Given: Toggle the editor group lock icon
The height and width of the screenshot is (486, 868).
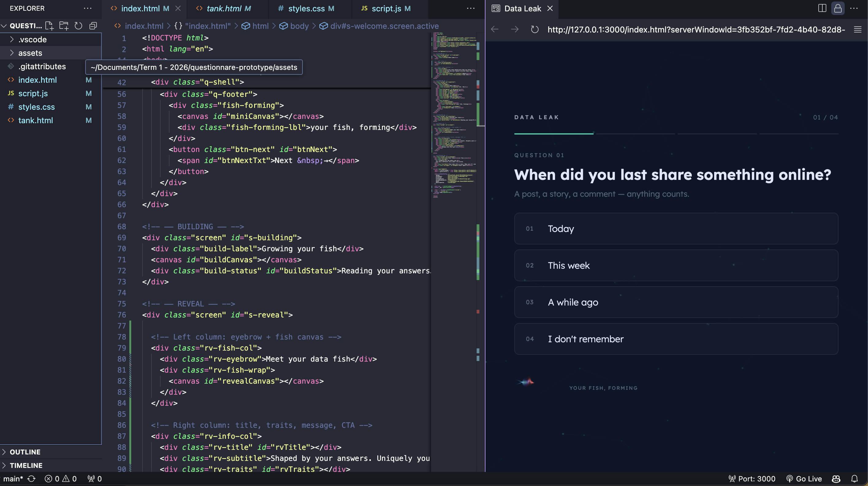Looking at the screenshot, I should coord(838,8).
